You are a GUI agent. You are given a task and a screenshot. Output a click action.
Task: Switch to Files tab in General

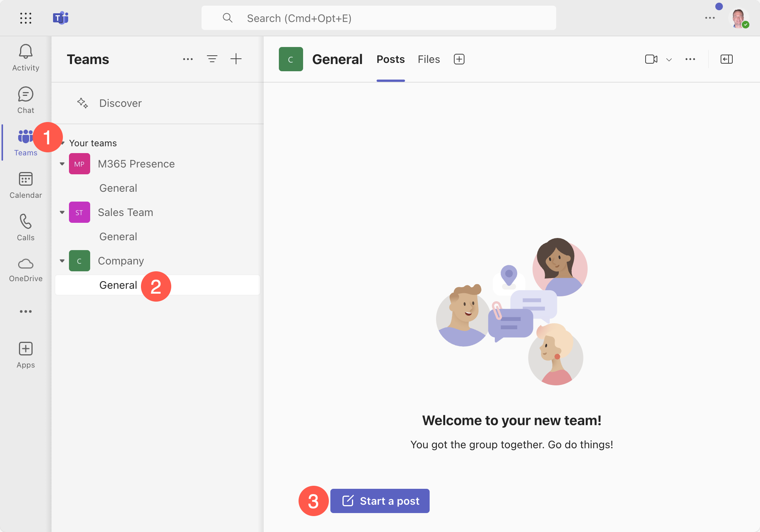point(428,59)
